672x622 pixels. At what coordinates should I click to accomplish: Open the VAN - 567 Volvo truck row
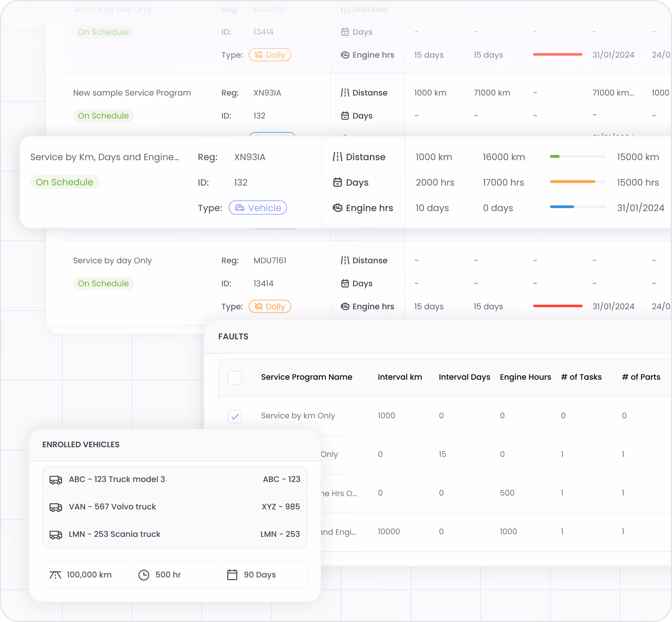tap(175, 507)
